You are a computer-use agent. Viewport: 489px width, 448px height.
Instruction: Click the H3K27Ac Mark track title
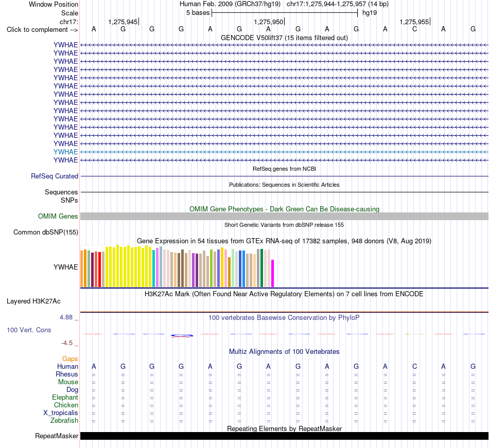point(284,294)
